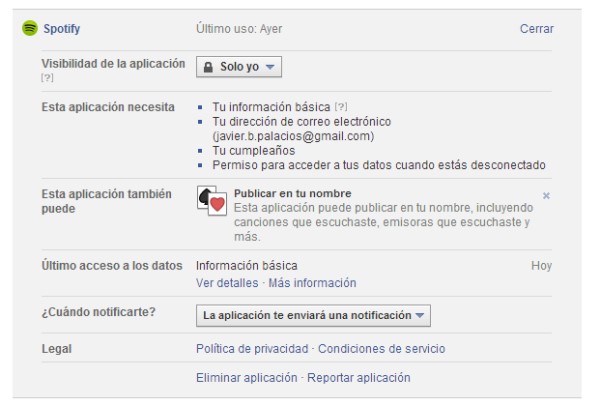Open the Más información link
Viewport: 600px width, 406px height.
[312, 283]
